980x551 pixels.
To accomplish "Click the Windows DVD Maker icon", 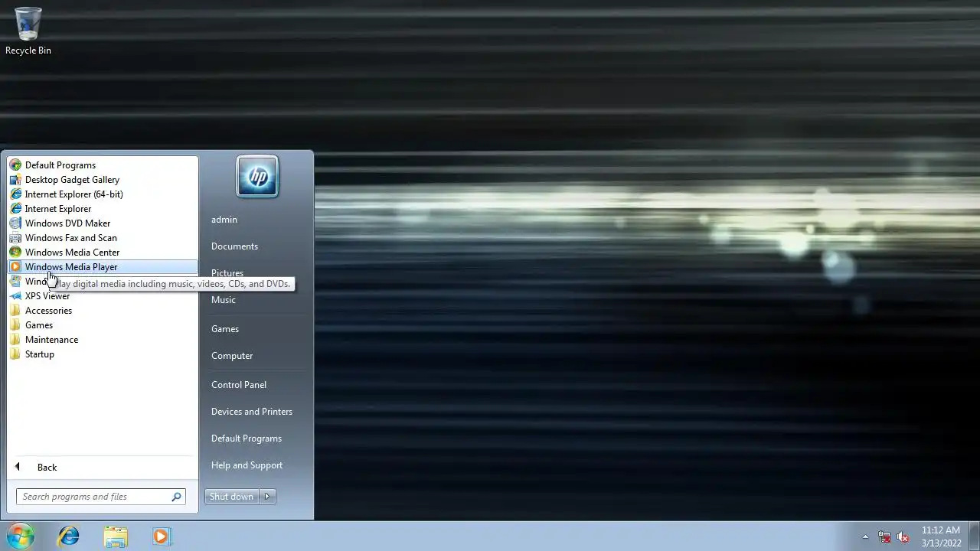I will click(x=15, y=223).
